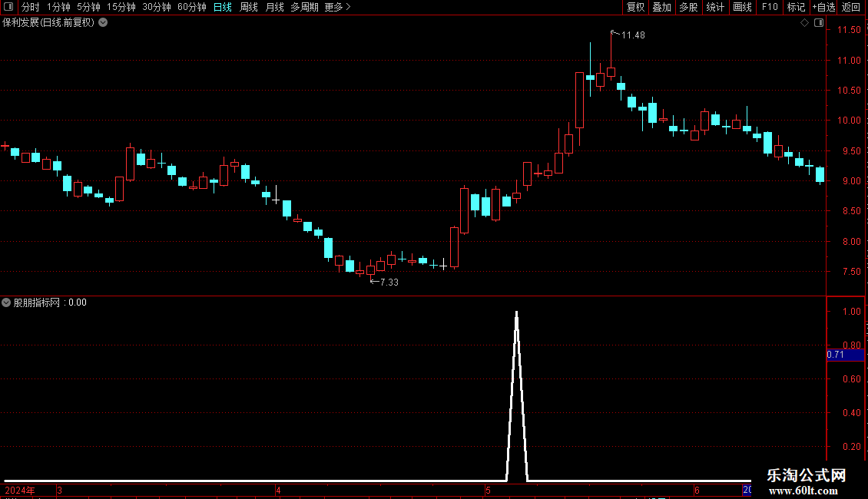Click the 复权 adjustment button

click(635, 7)
